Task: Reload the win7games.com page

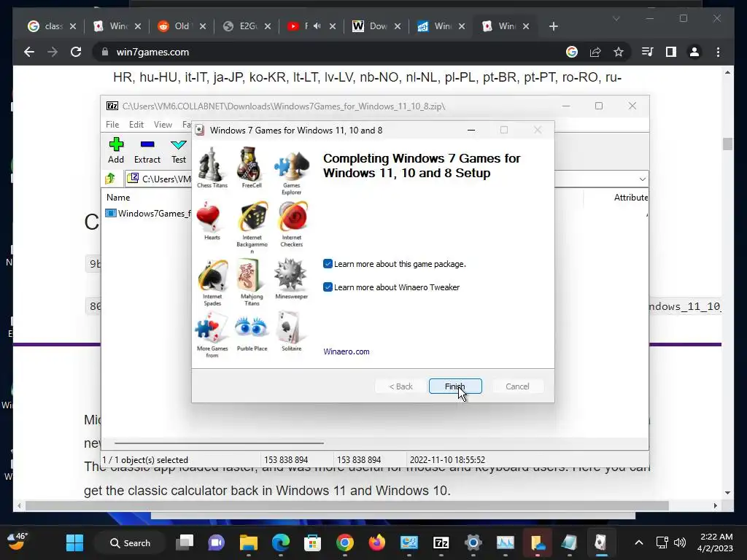Action: pyautogui.click(x=76, y=52)
